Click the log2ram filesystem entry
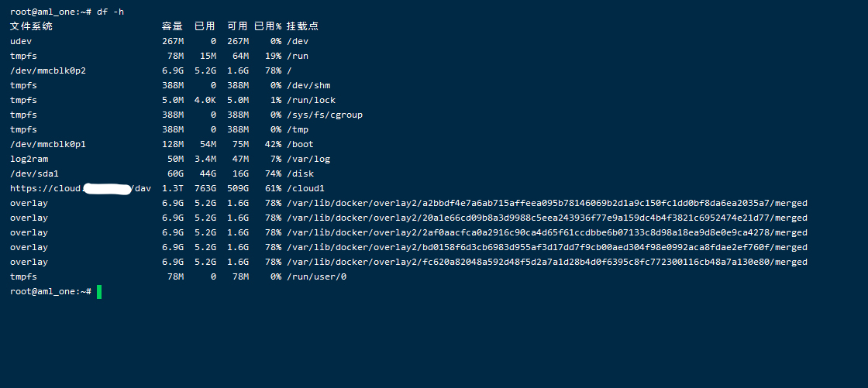The height and width of the screenshot is (388, 868). coord(29,159)
